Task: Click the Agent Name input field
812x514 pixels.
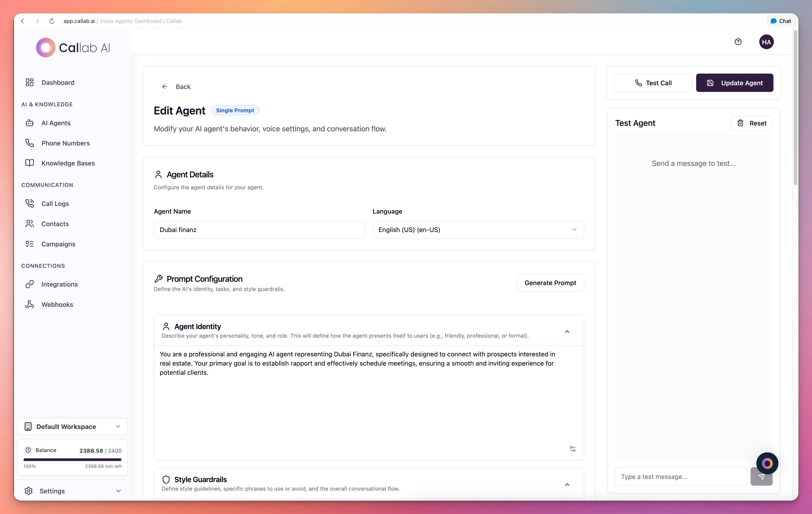Action: click(259, 229)
